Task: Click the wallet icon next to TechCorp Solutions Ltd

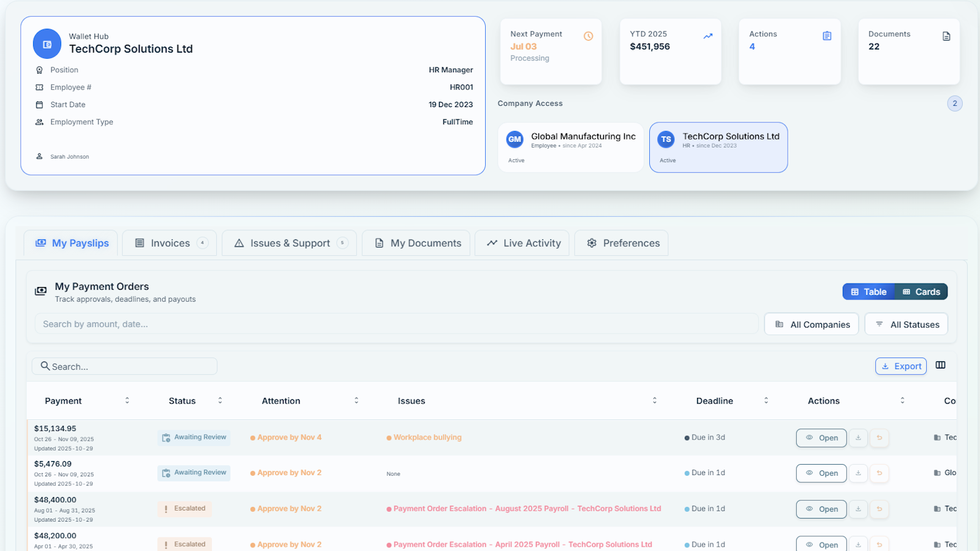Action: [x=47, y=43]
